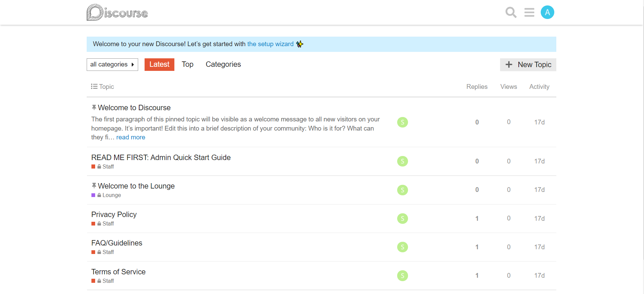
Task: Click purple Lounge category swatch
Action: pyautogui.click(x=93, y=195)
